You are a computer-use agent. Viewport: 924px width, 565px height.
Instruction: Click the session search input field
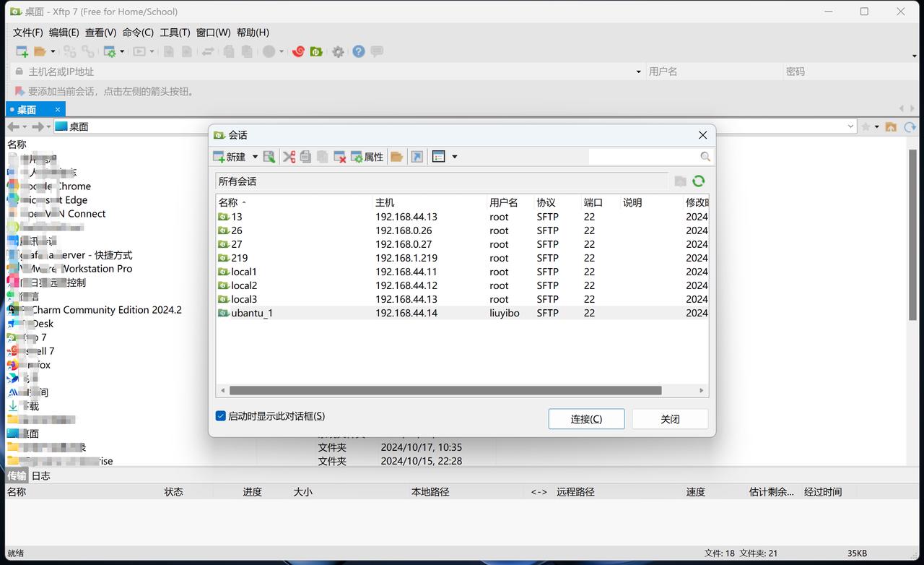[x=644, y=157]
